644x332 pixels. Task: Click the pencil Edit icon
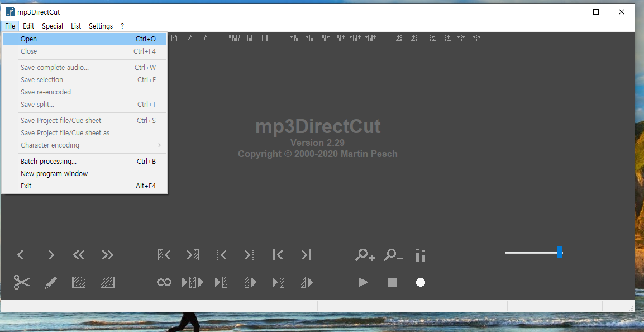tap(50, 282)
